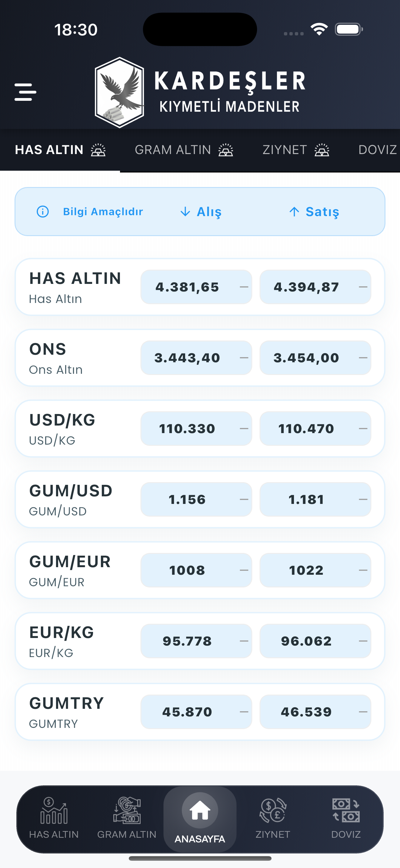
Task: Tap the info icon beside Bilgi Amaçlıdır
Action: [x=43, y=212]
